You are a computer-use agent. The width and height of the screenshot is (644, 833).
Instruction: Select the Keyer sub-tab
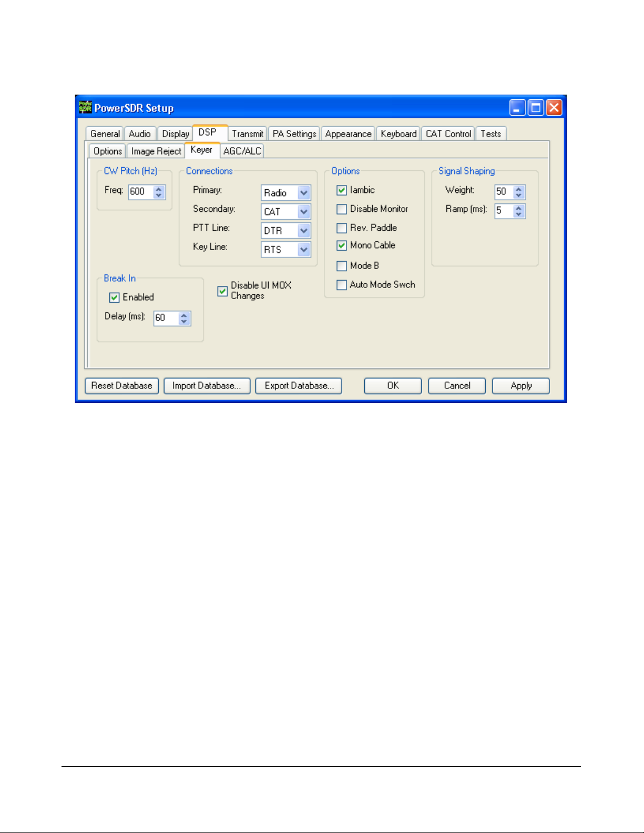202,150
